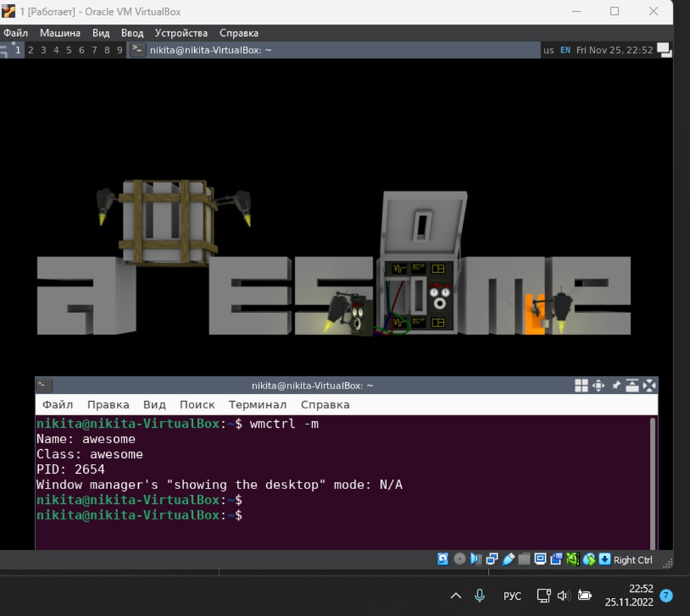Open VirtualBox Устройства menu
The height and width of the screenshot is (616, 690).
tap(181, 33)
